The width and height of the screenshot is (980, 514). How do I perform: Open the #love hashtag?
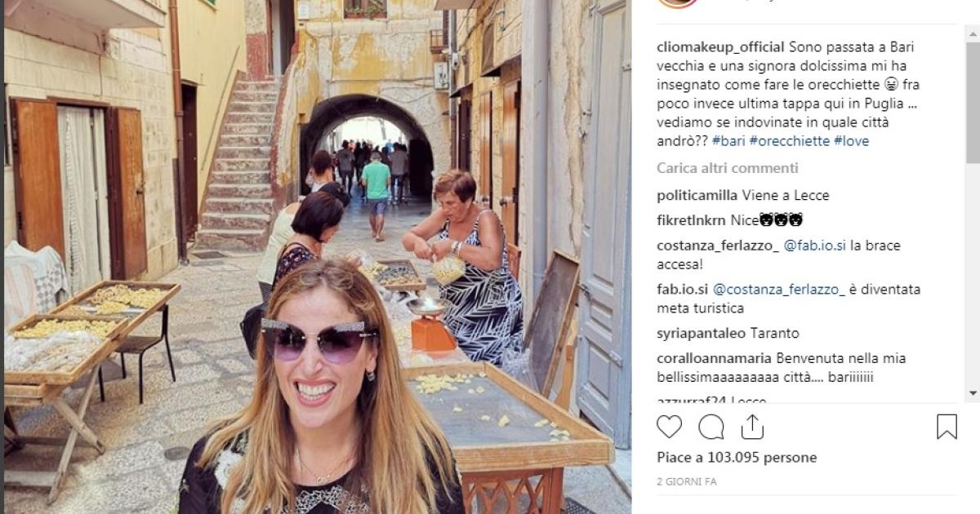(x=851, y=141)
